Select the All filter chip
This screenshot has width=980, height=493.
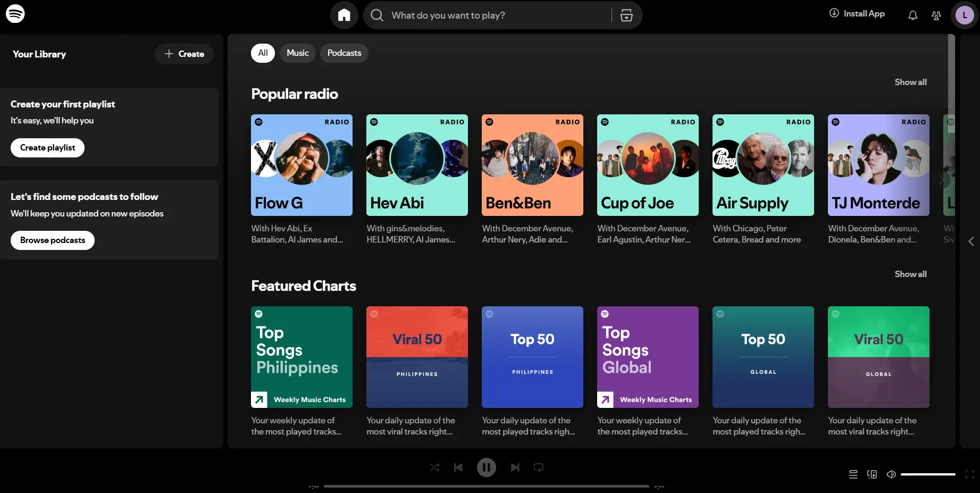click(x=263, y=53)
